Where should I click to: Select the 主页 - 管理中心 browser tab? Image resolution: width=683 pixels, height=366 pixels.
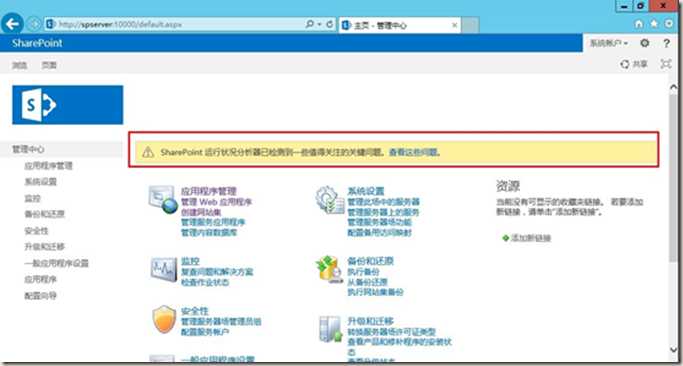(x=399, y=25)
